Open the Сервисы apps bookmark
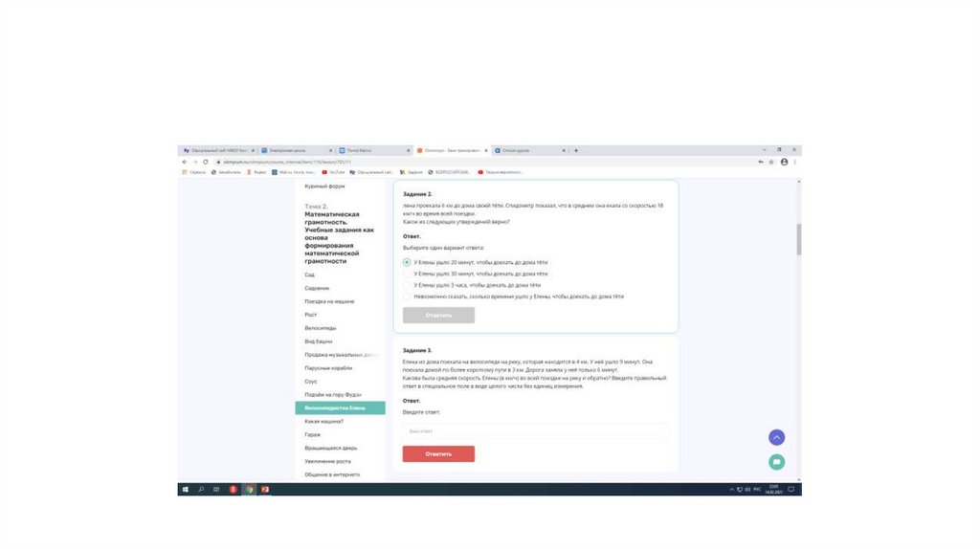Screen dimensions: 980x549 click(x=193, y=172)
